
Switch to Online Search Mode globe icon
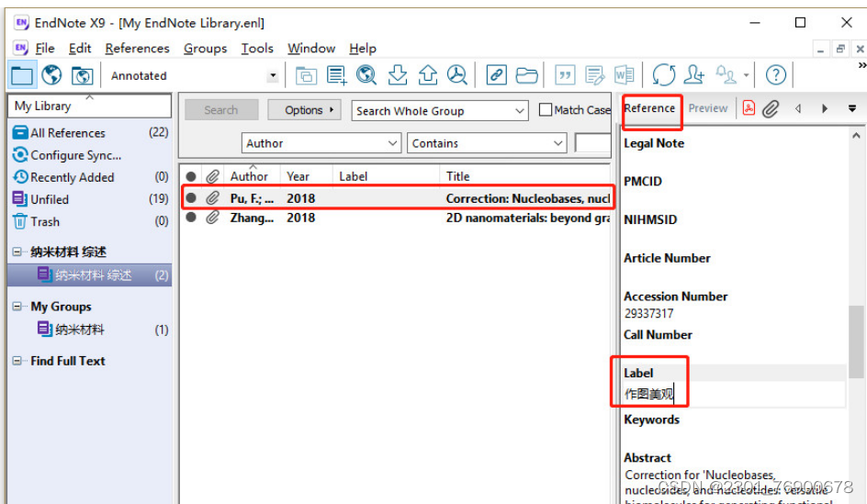[52, 75]
